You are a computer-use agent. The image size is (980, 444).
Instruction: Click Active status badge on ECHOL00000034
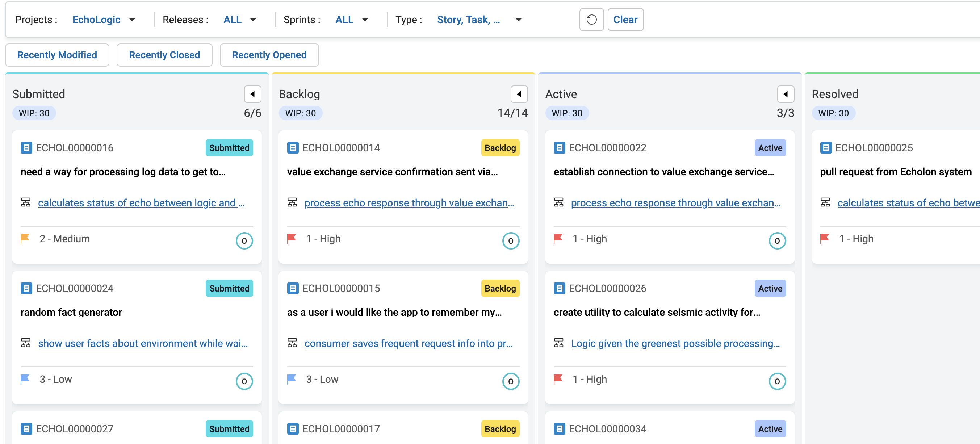click(x=770, y=428)
